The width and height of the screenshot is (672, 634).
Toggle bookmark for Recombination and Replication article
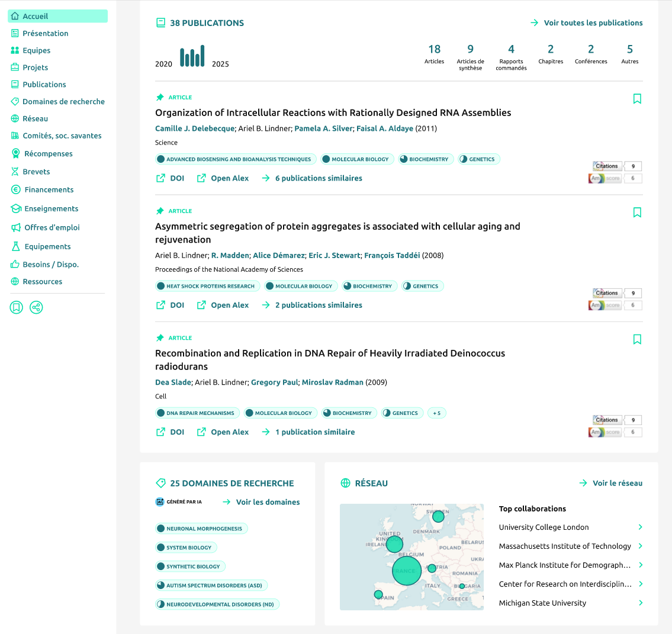point(637,339)
